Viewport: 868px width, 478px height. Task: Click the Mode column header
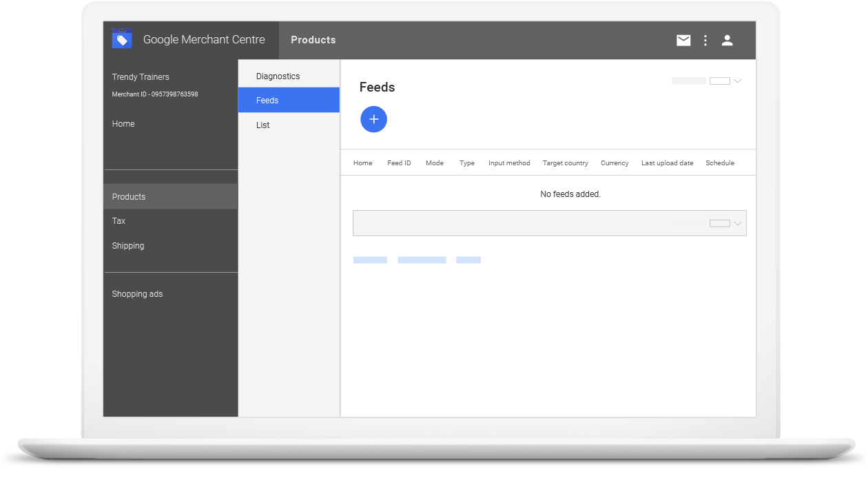(435, 163)
